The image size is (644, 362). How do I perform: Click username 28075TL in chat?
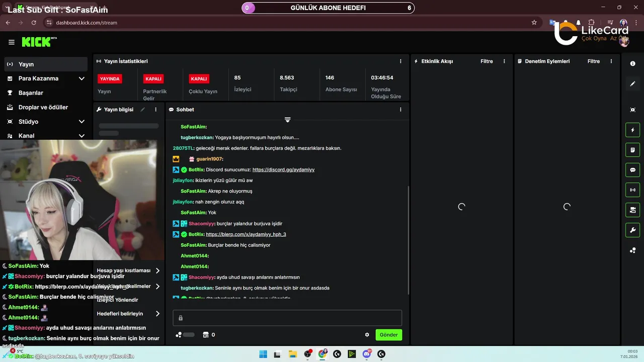click(x=183, y=148)
